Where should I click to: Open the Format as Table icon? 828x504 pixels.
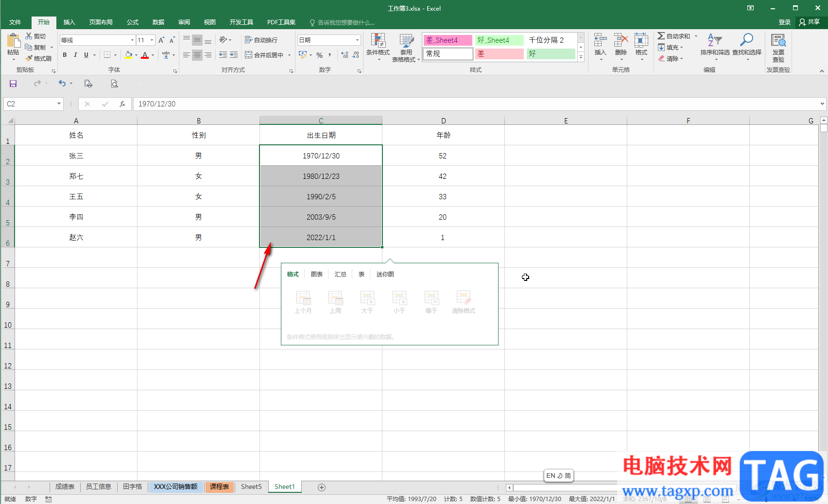tap(406, 40)
